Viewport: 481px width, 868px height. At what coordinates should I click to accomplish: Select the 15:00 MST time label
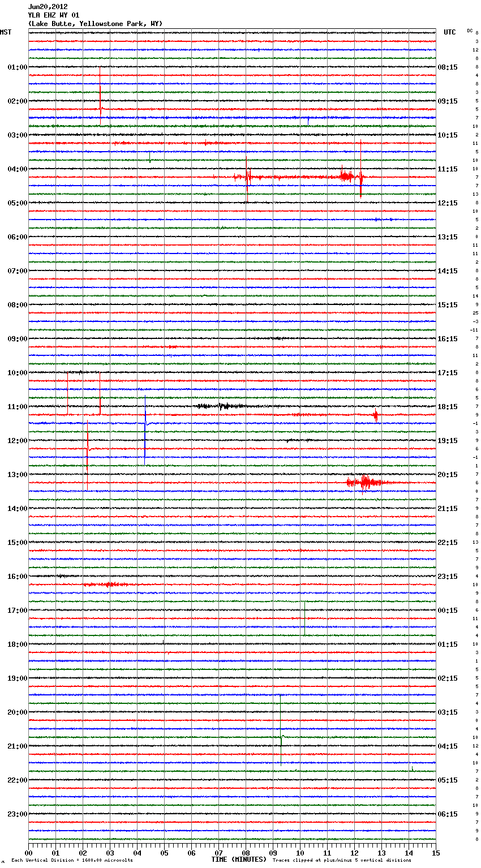click(17, 543)
